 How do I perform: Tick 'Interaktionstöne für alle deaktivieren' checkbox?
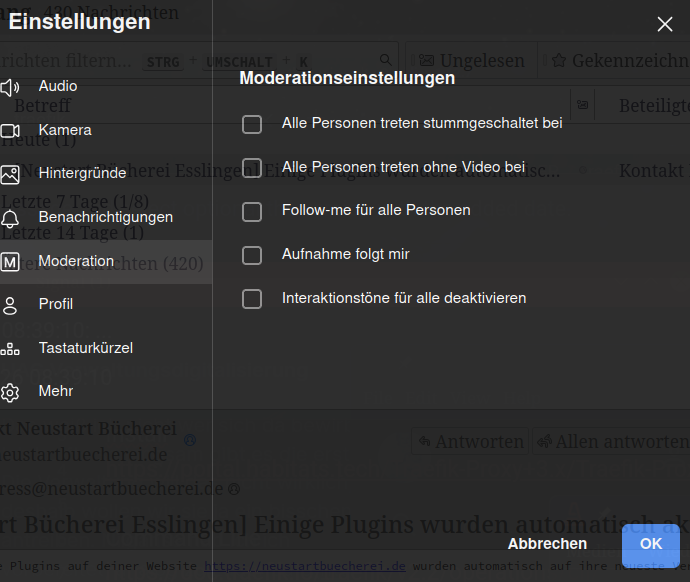click(252, 299)
